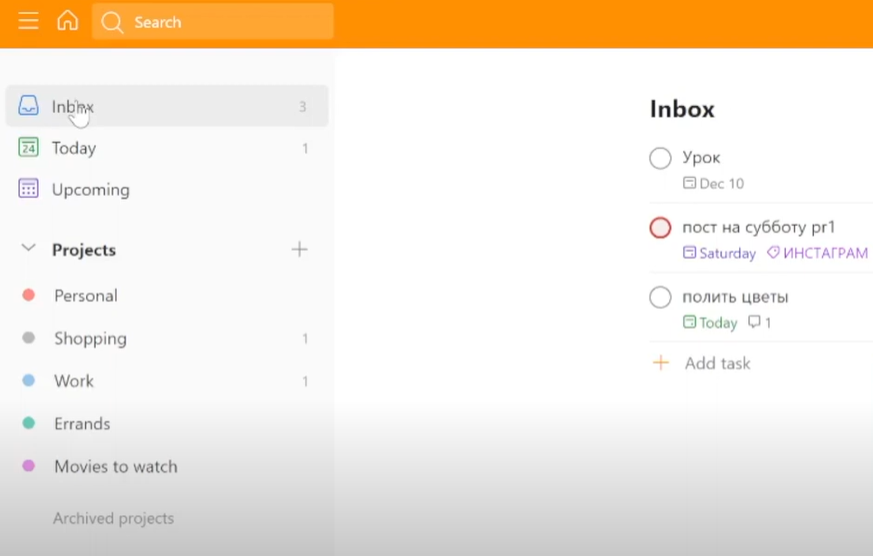
Task: Add a new project with plus icon
Action: click(x=300, y=249)
